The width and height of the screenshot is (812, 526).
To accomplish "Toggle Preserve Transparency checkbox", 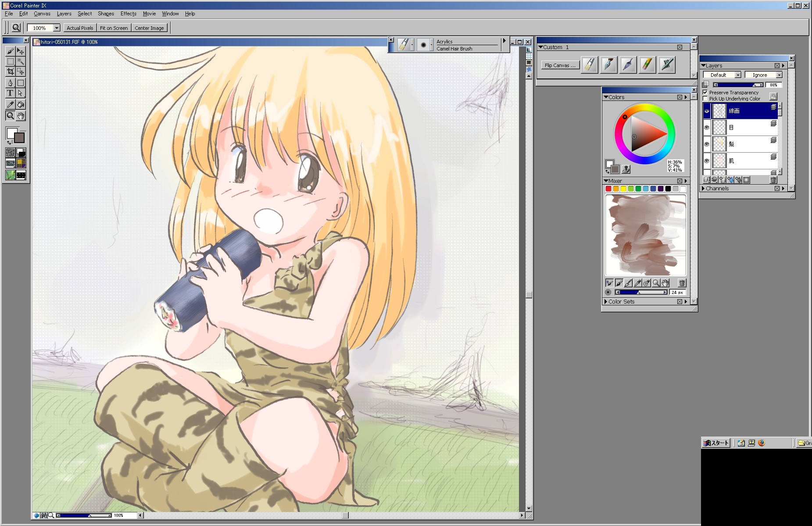I will (x=705, y=93).
